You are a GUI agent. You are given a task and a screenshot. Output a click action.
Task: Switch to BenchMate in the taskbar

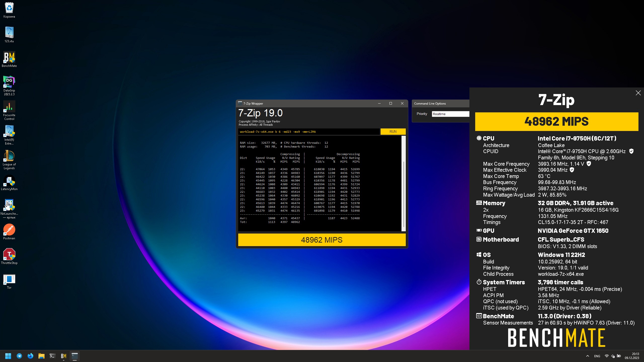[64, 356]
